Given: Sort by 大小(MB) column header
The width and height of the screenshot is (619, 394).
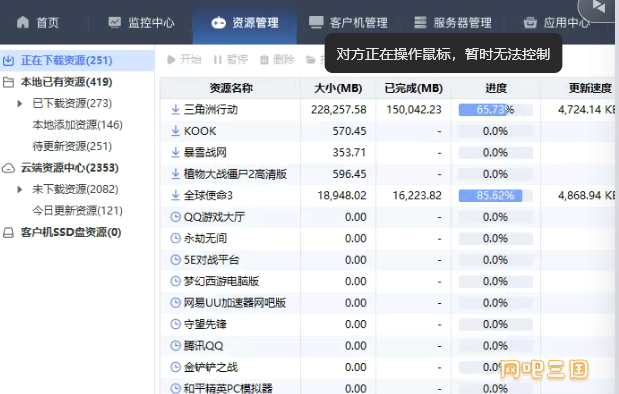Looking at the screenshot, I should click(x=338, y=88).
